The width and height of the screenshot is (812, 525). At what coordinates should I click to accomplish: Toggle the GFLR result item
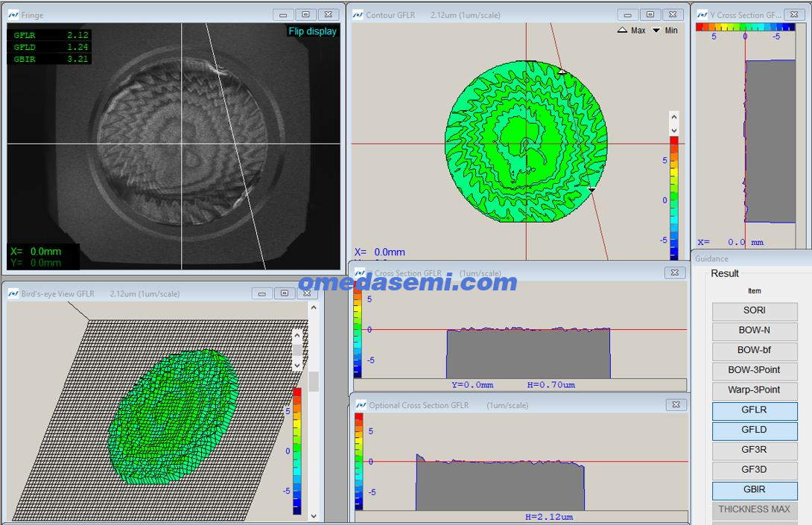click(754, 410)
